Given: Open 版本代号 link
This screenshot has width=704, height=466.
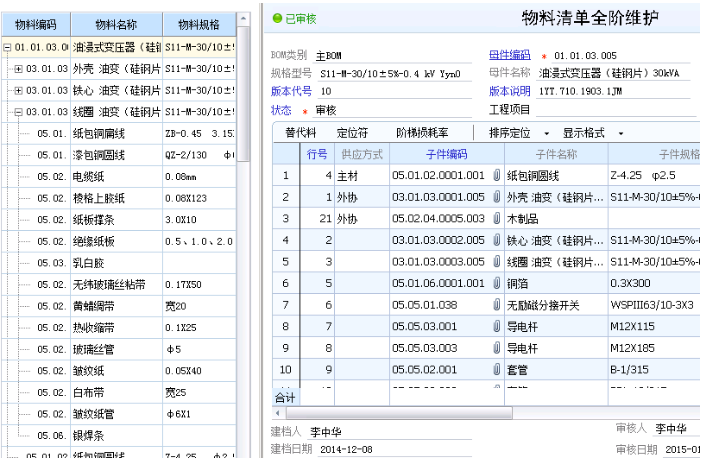Looking at the screenshot, I should 291,91.
